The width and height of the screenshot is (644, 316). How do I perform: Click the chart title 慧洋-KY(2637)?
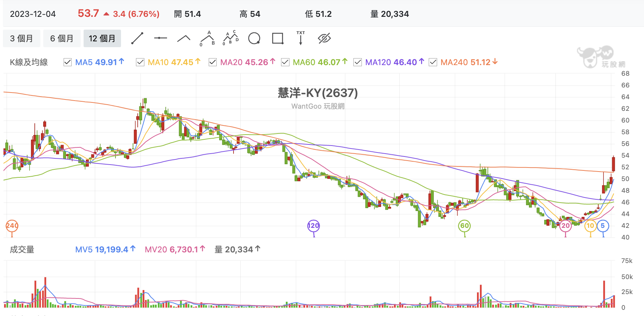click(318, 93)
